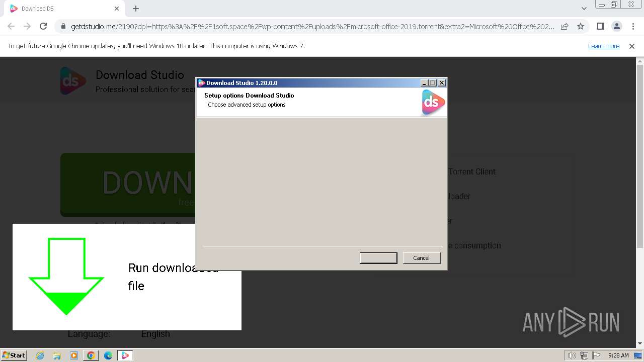644x362 pixels.
Task: Reload the getdstudio.me page
Action: pyautogui.click(x=43, y=26)
